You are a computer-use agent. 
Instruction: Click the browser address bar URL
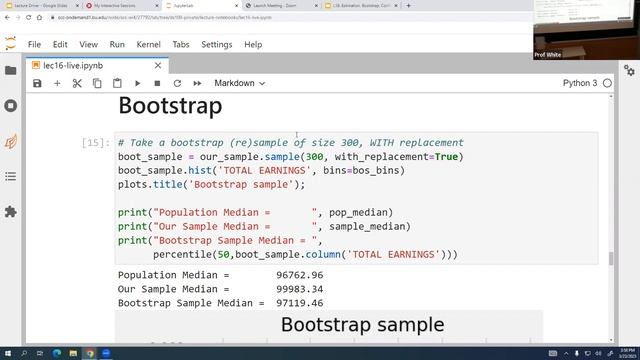(165, 18)
